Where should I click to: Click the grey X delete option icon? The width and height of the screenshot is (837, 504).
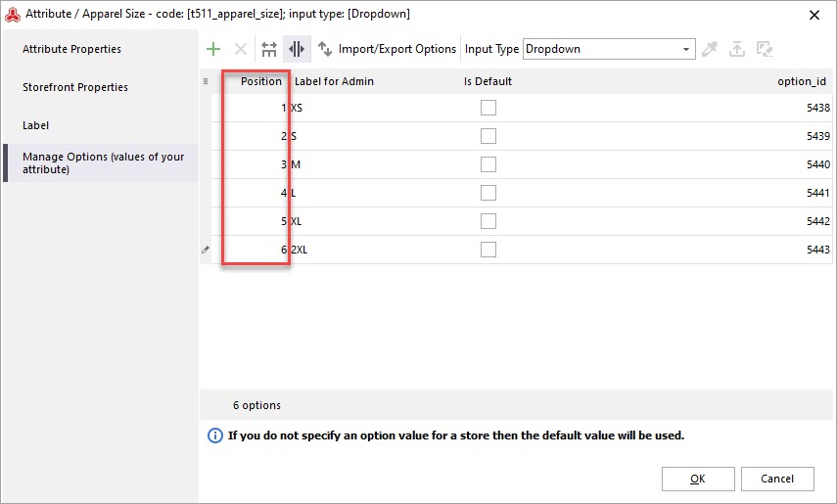(241, 49)
